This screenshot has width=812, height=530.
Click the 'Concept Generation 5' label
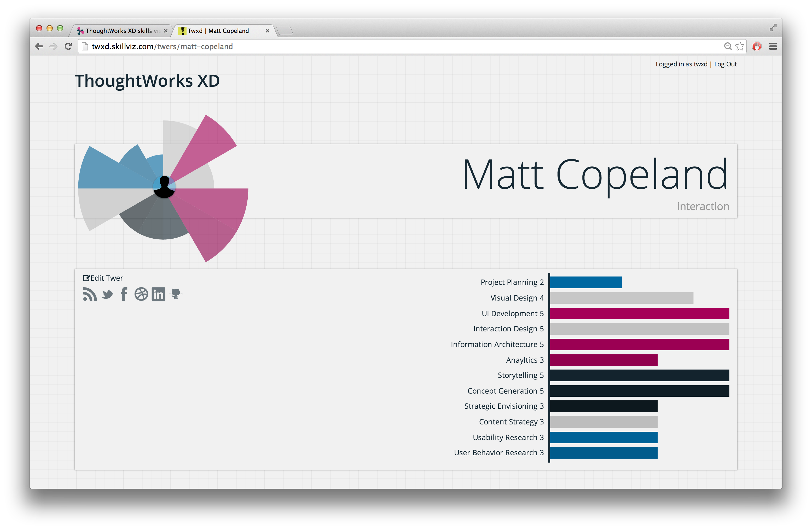(506, 391)
